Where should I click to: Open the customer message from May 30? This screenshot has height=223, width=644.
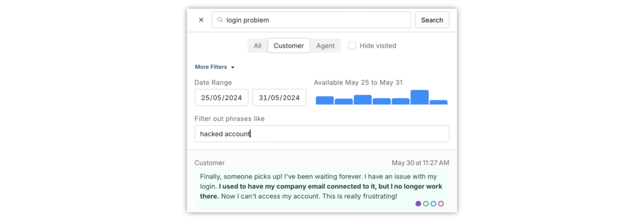(322, 188)
